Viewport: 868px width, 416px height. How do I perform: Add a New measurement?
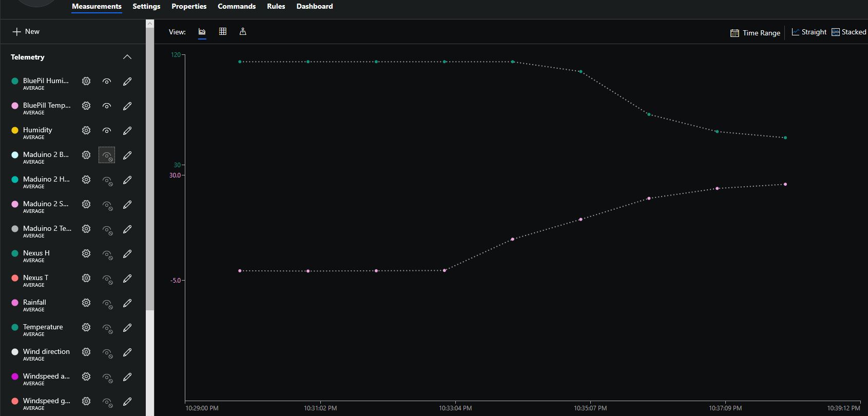point(26,31)
